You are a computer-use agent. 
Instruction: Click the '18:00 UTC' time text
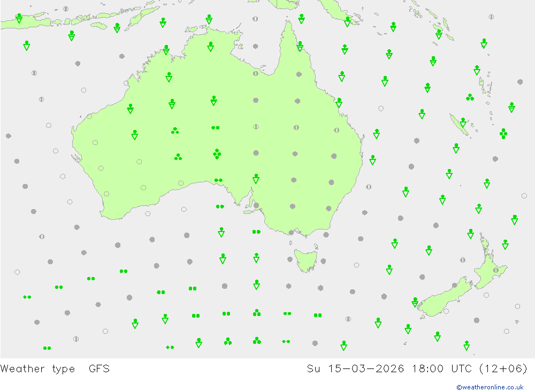(x=441, y=369)
